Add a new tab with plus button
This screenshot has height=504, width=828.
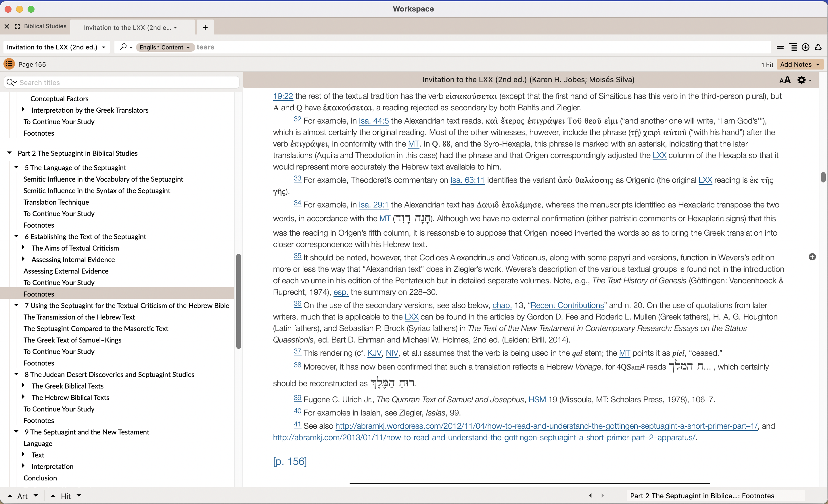tap(205, 28)
